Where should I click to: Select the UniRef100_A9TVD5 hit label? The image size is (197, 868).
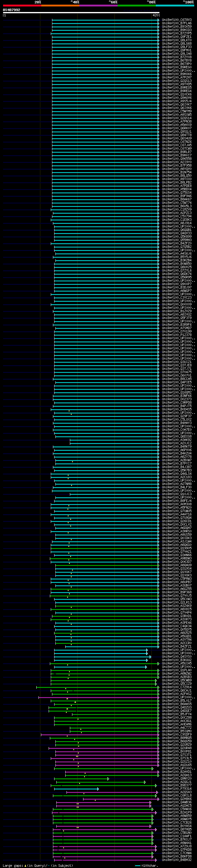pyautogui.click(x=177, y=84)
